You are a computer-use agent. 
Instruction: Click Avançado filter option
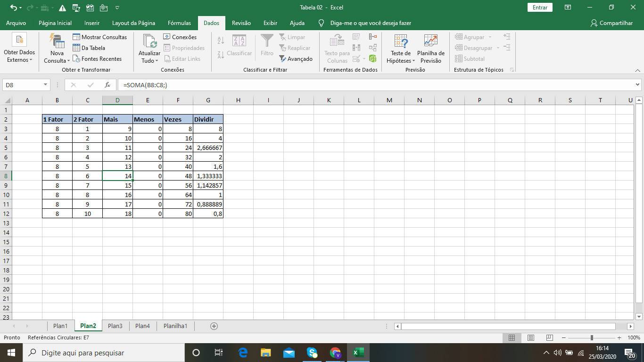[296, 58]
